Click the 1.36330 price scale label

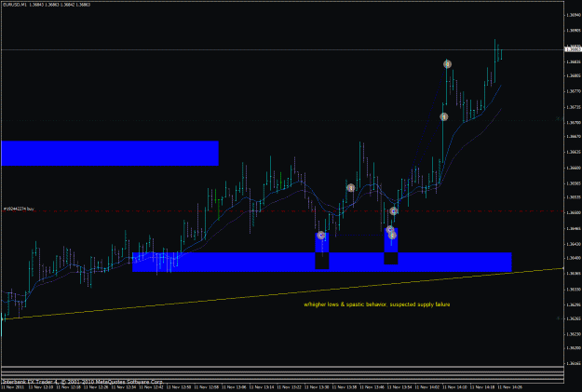point(574,290)
